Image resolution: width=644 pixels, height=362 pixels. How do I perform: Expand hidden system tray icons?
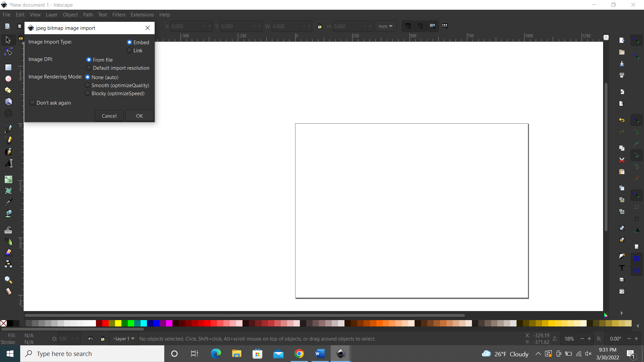[538, 354]
